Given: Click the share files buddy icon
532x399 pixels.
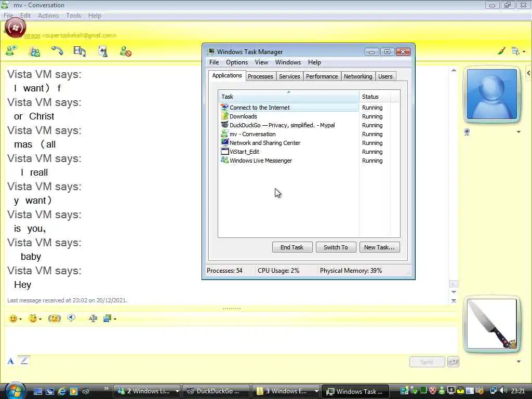Looking at the screenshot, I should (x=35, y=51).
